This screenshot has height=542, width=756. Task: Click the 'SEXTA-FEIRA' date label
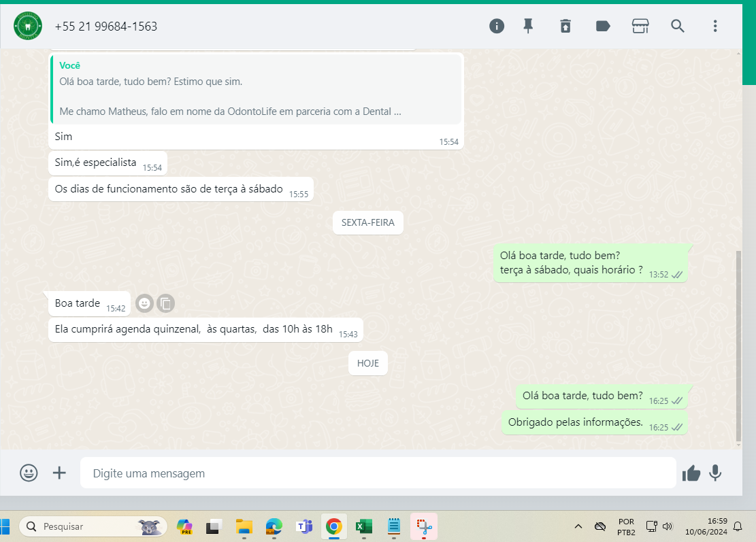368,222
